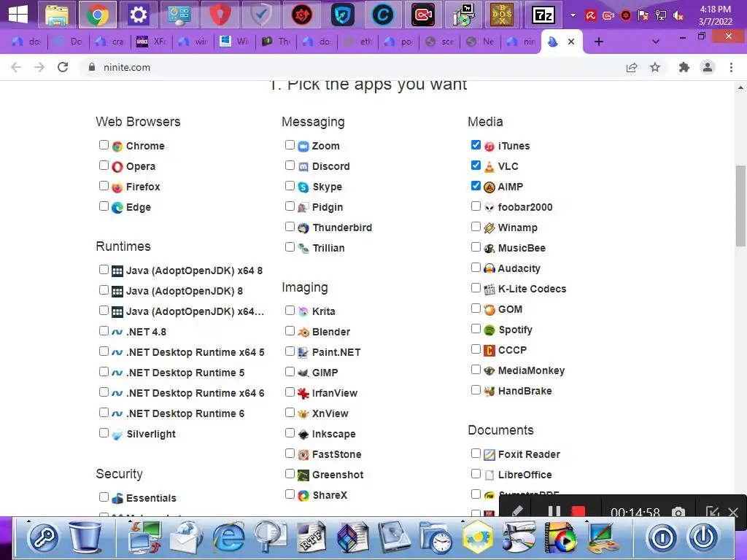Click the MusicBee icon

[489, 248]
